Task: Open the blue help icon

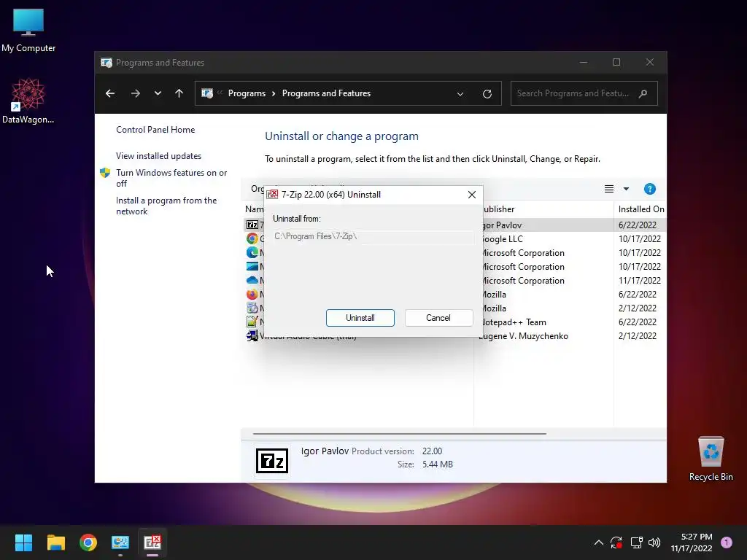Action: coord(650,189)
